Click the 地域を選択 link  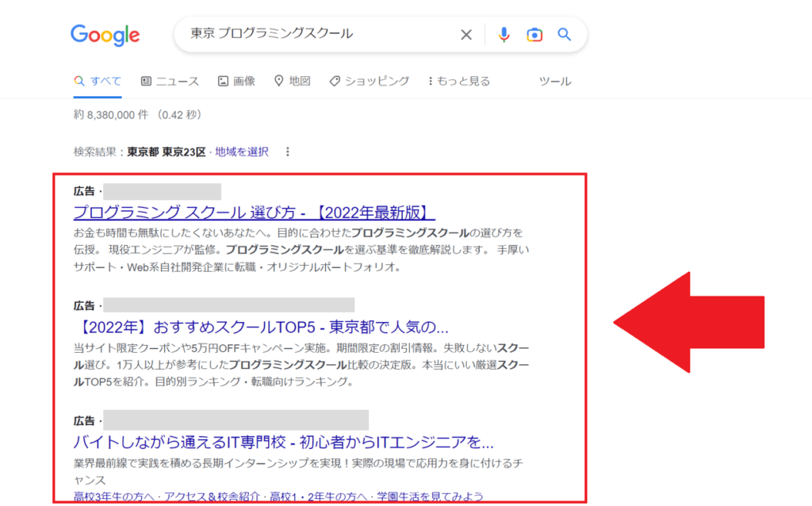click(x=242, y=151)
